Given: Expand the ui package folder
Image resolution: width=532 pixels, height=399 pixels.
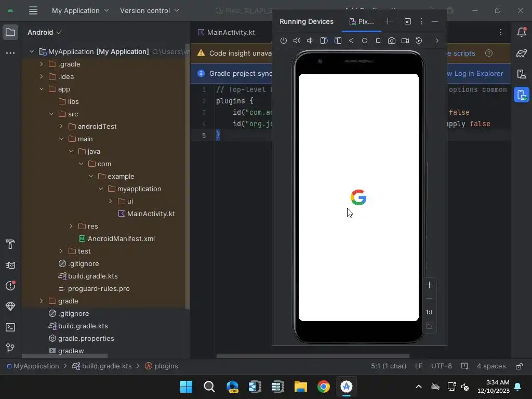Looking at the screenshot, I should pos(110,201).
